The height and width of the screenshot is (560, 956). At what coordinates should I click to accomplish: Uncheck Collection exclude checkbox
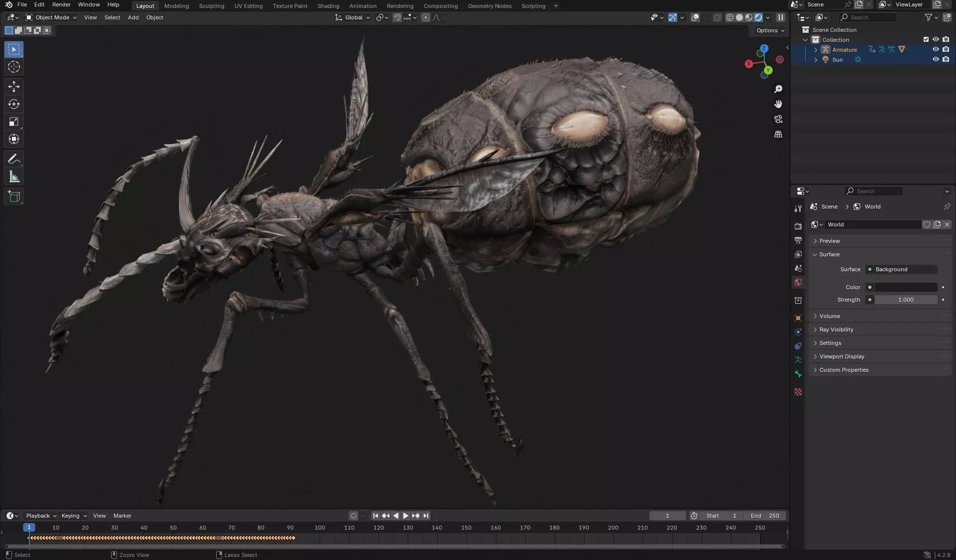pos(926,39)
